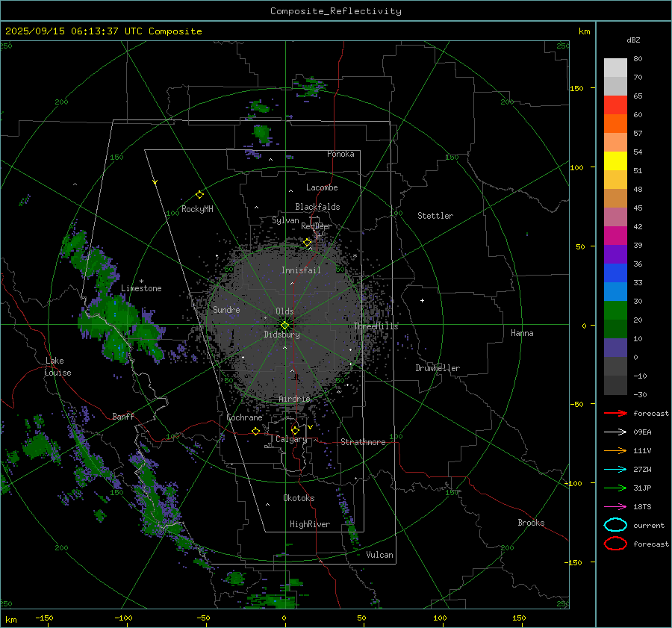The image size is (672, 628).
Task: Click the Airdrie city label
Action: coord(294,399)
